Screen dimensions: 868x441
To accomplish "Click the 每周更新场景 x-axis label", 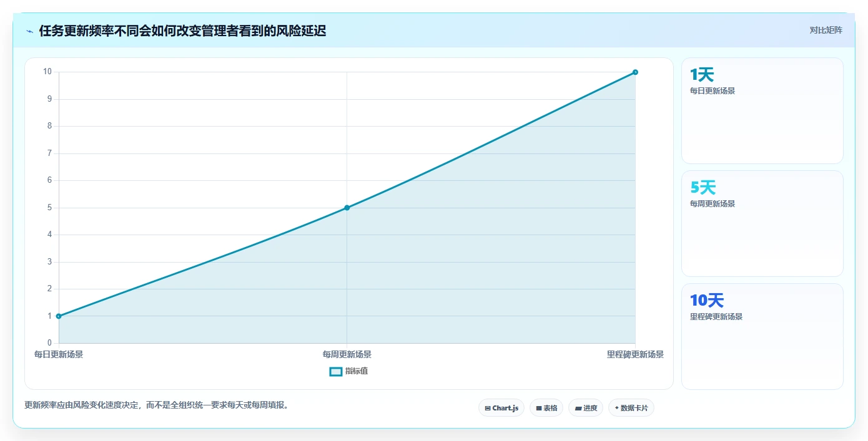I will (347, 354).
